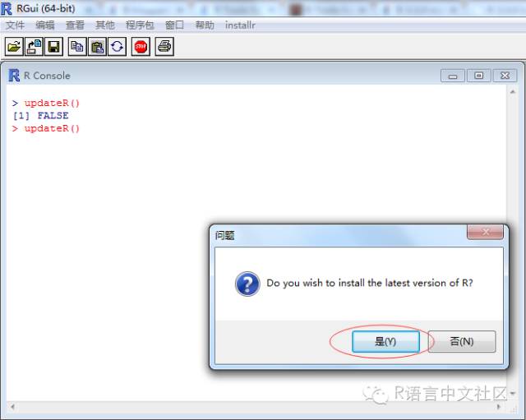Confirm install with 是(Y) button
The image size is (526, 420).
(x=385, y=341)
